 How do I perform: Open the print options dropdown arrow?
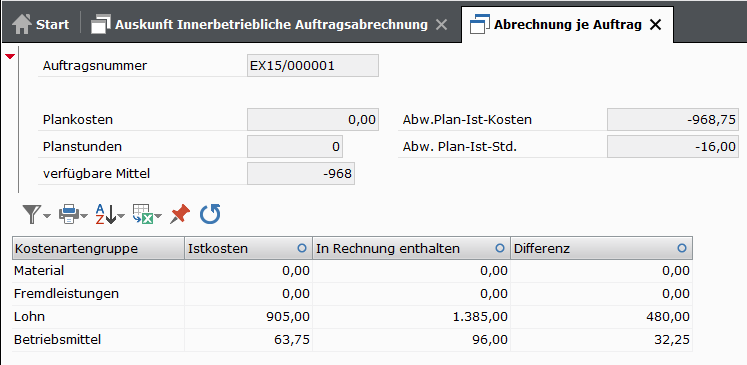[84, 217]
